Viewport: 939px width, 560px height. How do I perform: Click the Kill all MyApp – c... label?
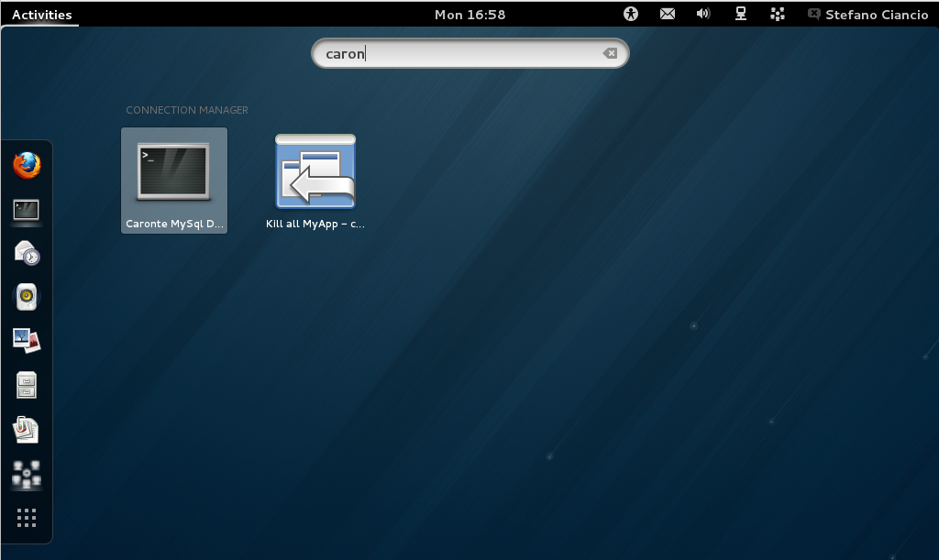[315, 224]
